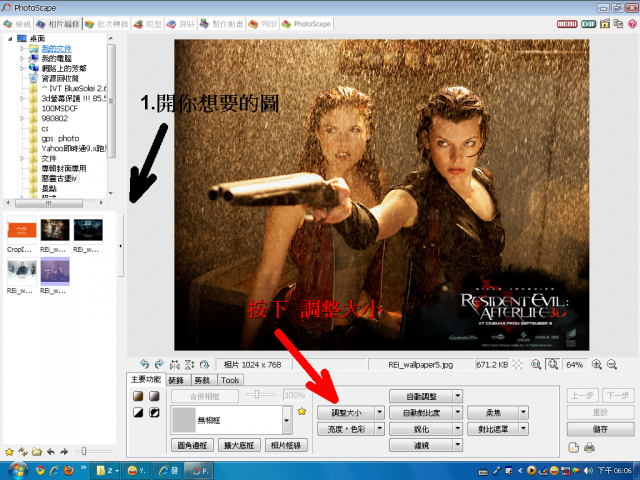
Task: Switch to 批次轉換 batch tab
Action: pos(107,24)
